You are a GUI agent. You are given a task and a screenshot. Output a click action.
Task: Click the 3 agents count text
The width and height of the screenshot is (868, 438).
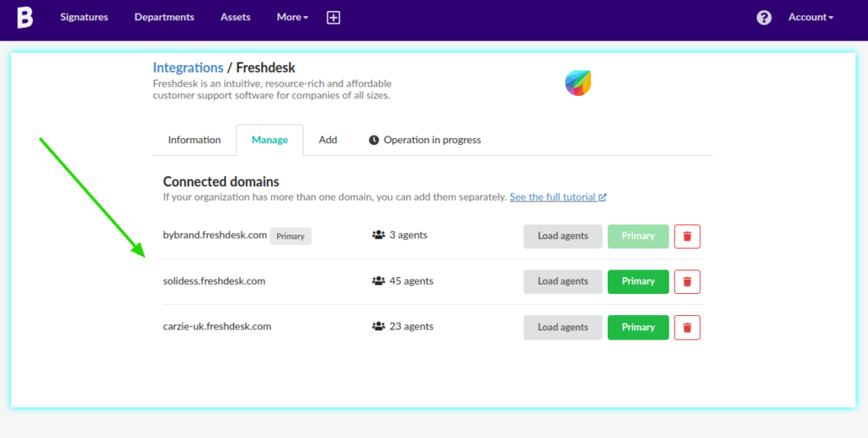pyautogui.click(x=409, y=235)
